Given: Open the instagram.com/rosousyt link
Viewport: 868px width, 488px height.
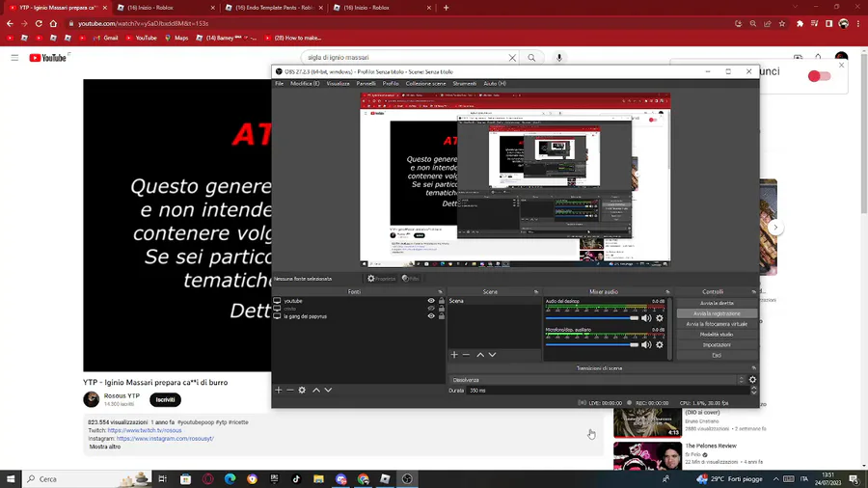Looking at the screenshot, I should point(165,439).
